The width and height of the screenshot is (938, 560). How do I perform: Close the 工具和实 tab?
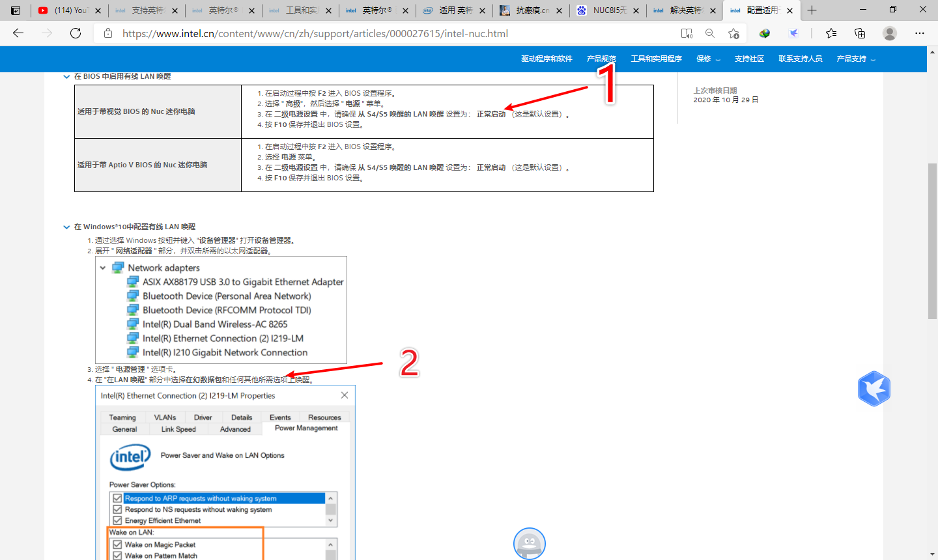(x=329, y=10)
